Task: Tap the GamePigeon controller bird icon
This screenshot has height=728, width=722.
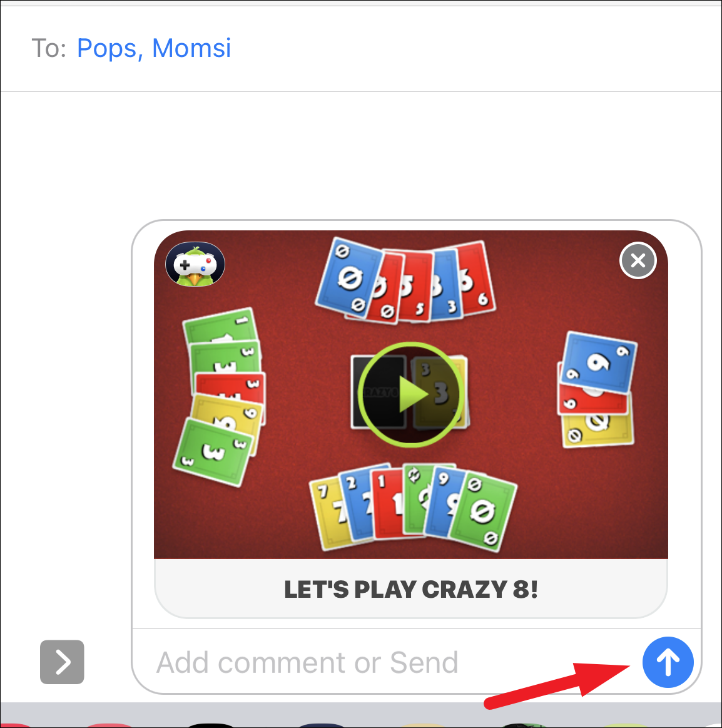Action: click(195, 264)
